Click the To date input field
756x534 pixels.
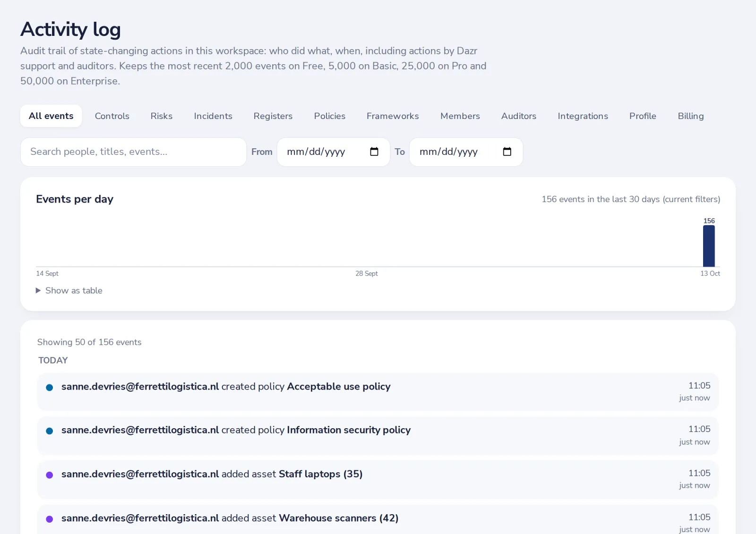coord(466,152)
